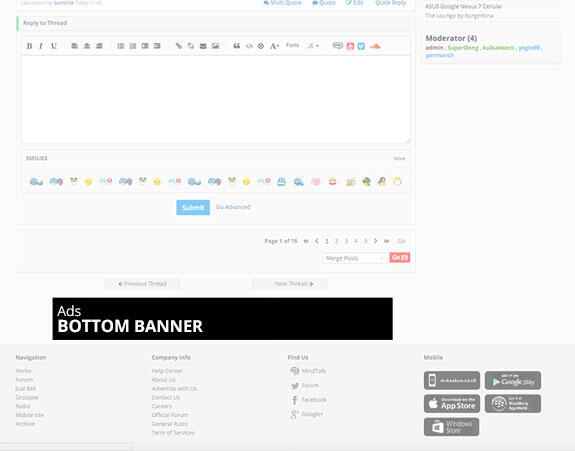Image resolution: width=575 pixels, height=451 pixels.
Task: Align reply text to the right
Action: [x=99, y=46]
